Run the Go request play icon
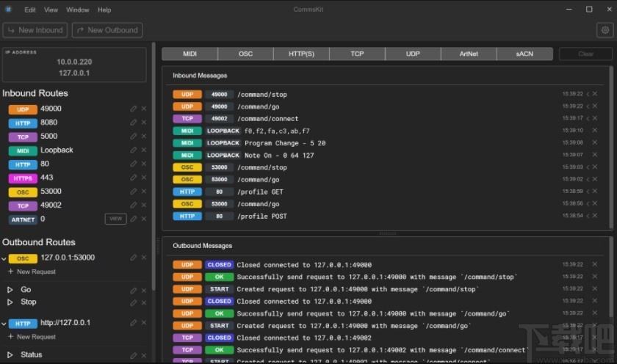The height and width of the screenshot is (364, 617). 10,290
